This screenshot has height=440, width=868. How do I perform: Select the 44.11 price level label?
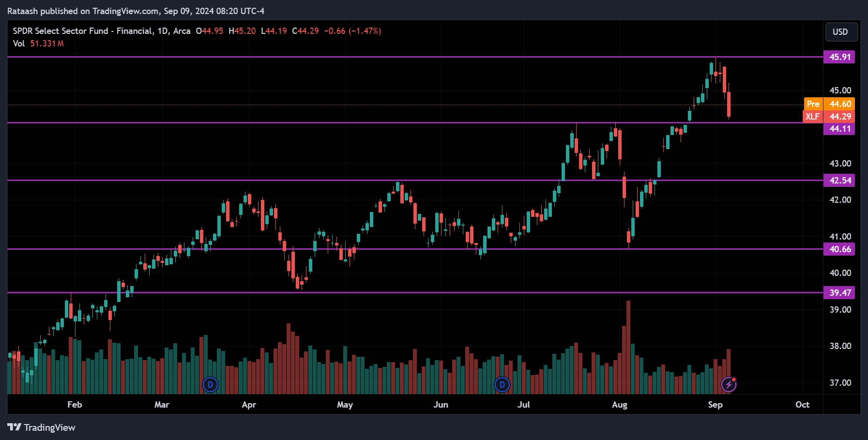[839, 129]
